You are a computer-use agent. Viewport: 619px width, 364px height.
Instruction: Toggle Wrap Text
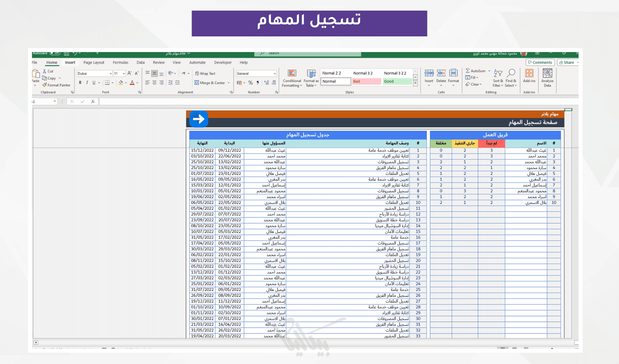205,74
